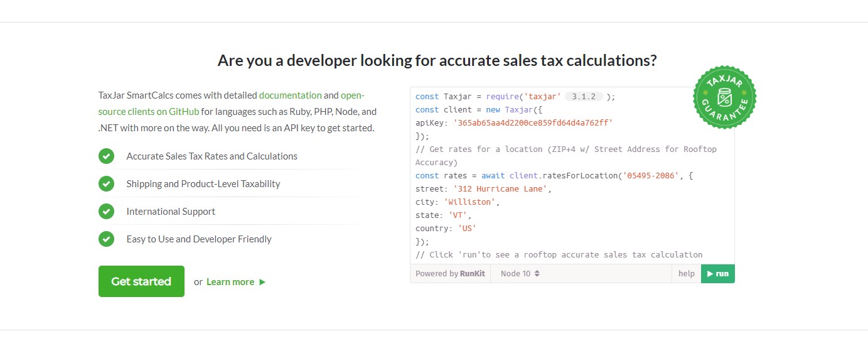
Task: Click the 'VT' state value in code
Action: point(458,215)
